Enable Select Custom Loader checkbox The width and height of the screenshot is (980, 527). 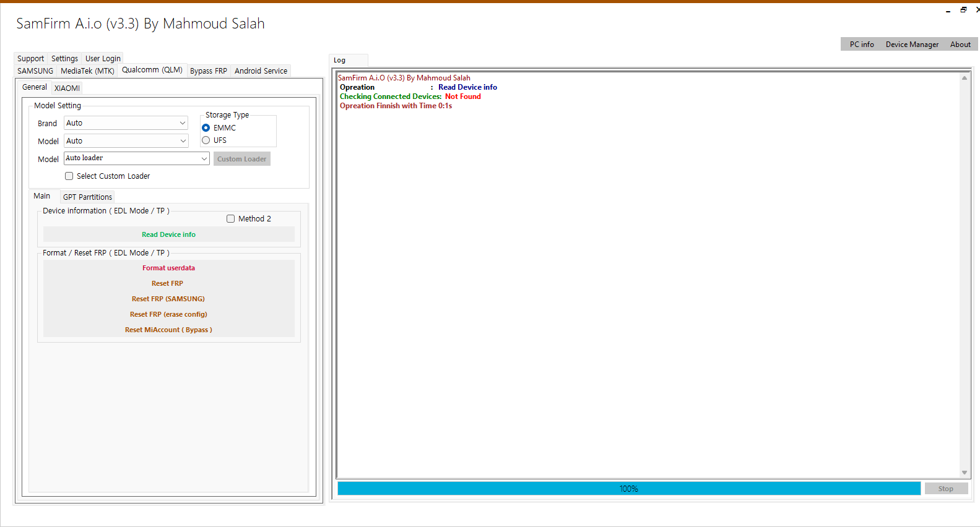tap(108, 176)
